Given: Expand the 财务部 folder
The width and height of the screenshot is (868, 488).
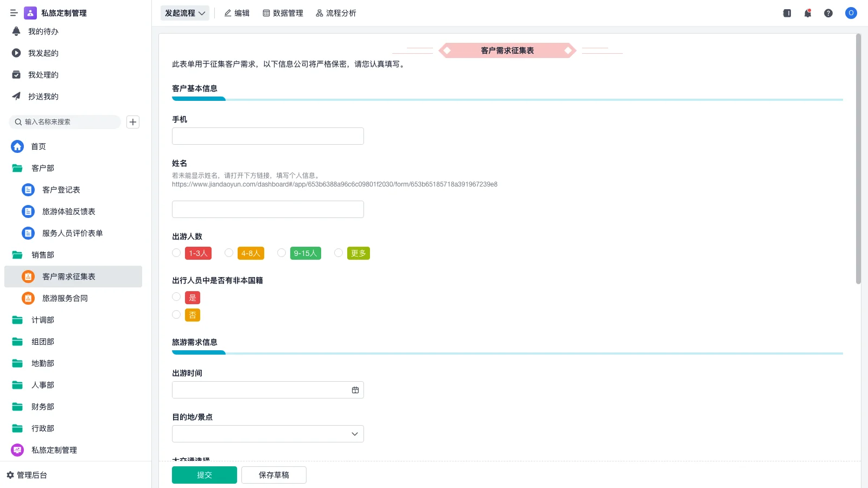Looking at the screenshot, I should (42, 407).
